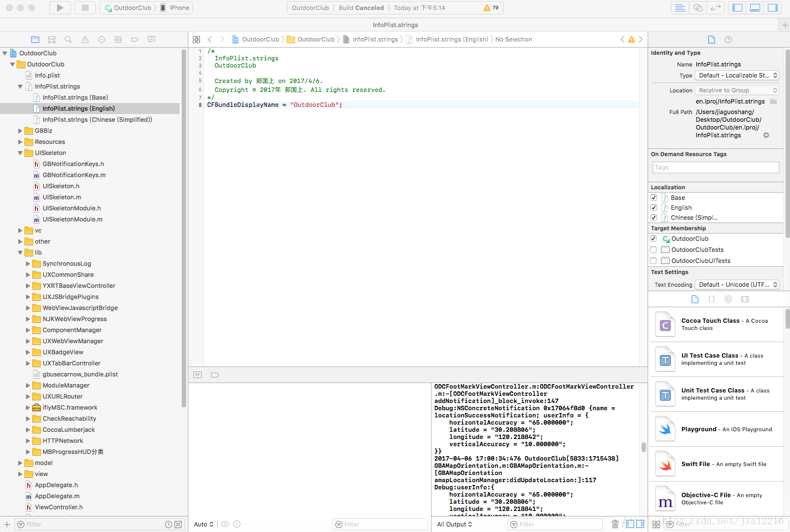The height and width of the screenshot is (532, 790).
Task: Open the file Type dropdown
Action: pos(737,75)
